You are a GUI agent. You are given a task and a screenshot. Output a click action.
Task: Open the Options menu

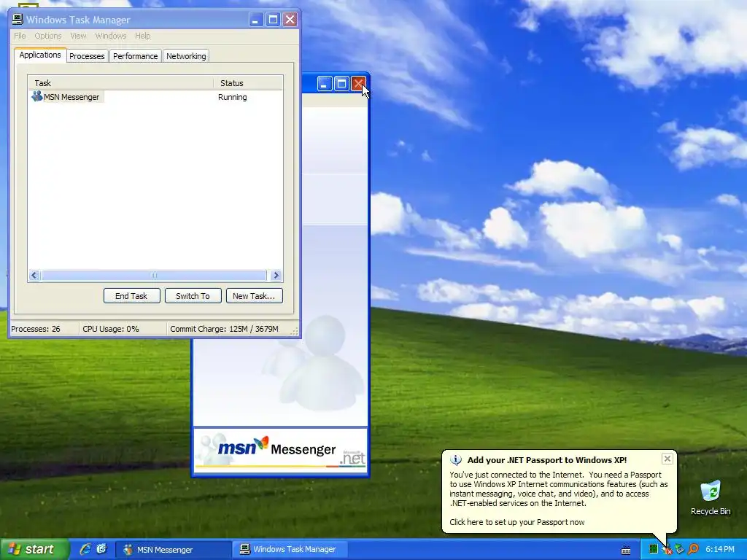click(47, 36)
